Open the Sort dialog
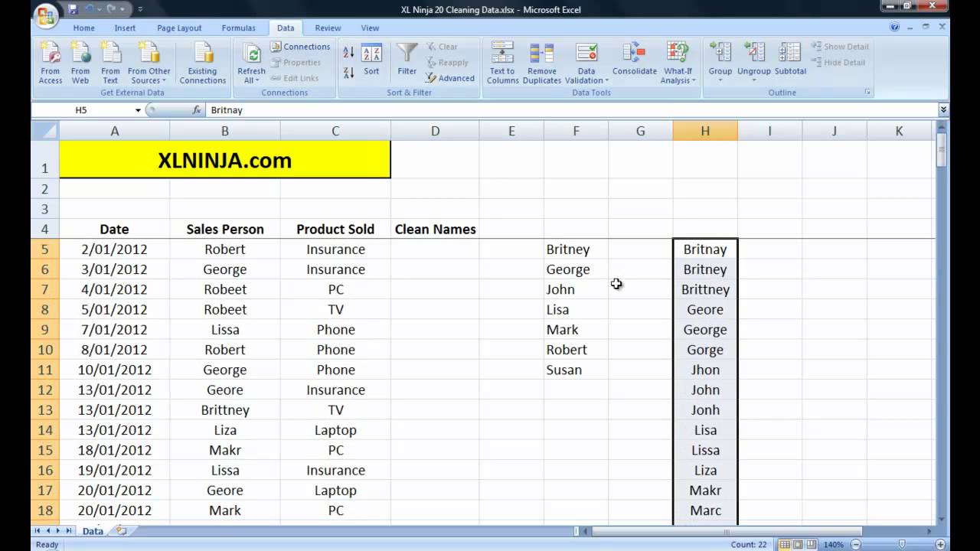 [371, 60]
